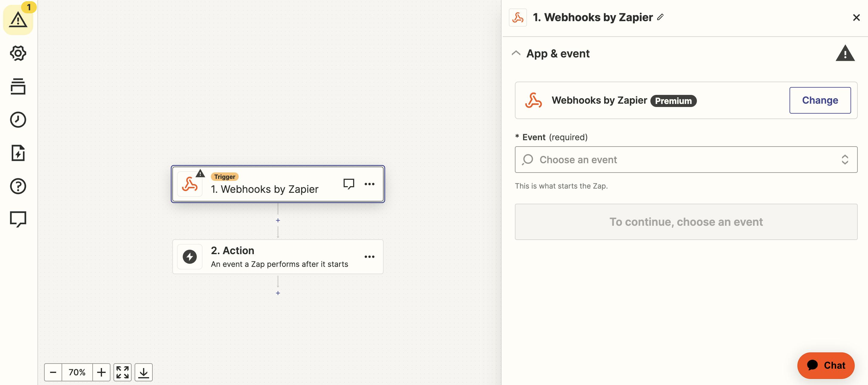The image size is (868, 385).
Task: Select the Webhooks by Zapier trigger step
Action: tap(278, 184)
